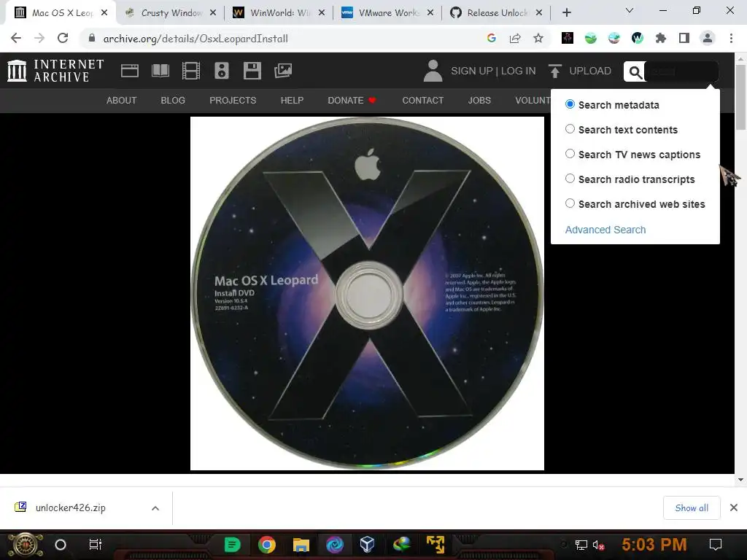
Task: Open the DONATE menu item
Action: coord(352,101)
